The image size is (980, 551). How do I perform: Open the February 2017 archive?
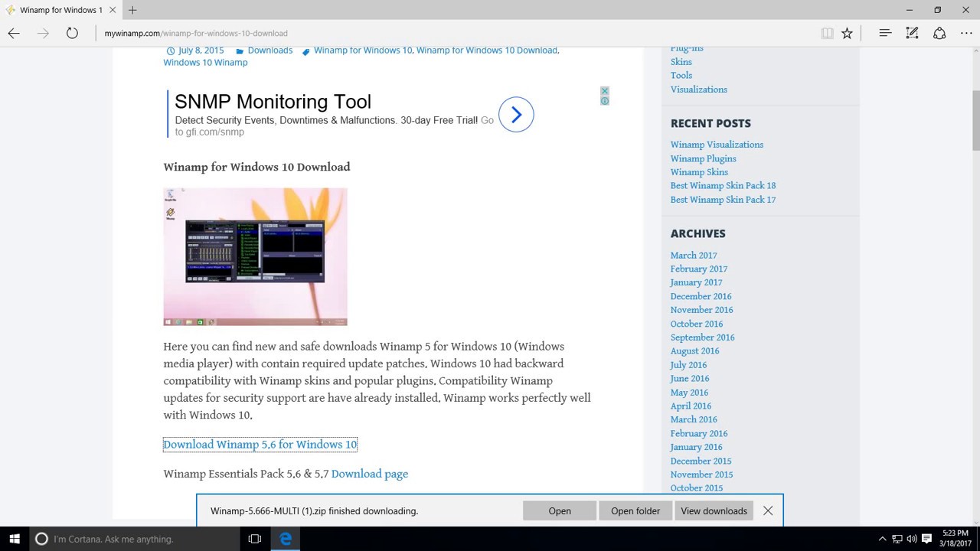699,269
